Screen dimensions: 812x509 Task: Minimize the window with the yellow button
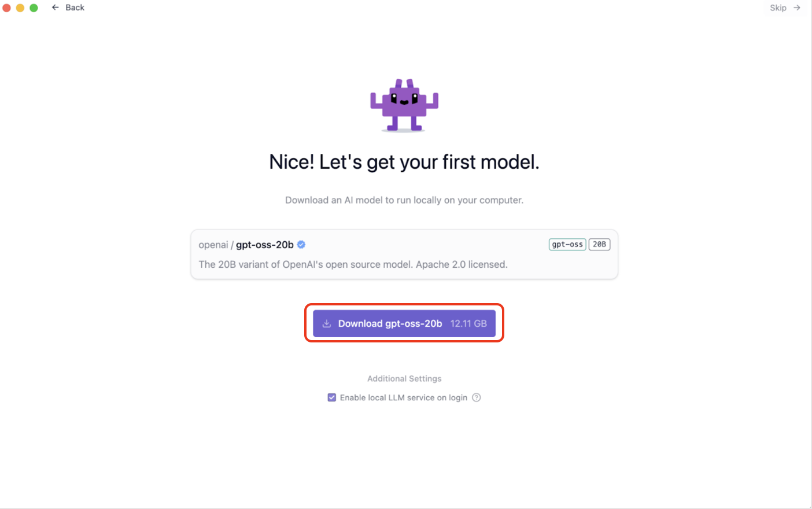tap(20, 8)
